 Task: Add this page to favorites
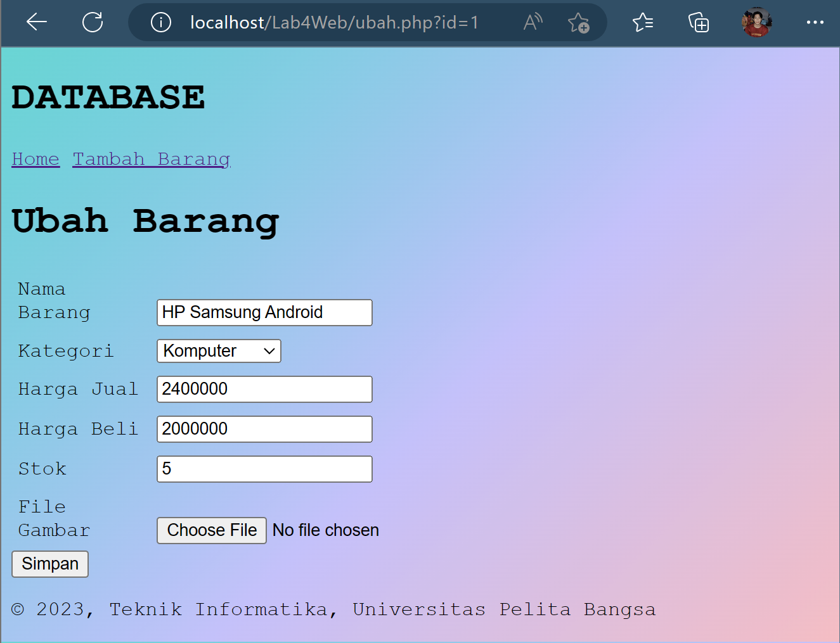(579, 23)
